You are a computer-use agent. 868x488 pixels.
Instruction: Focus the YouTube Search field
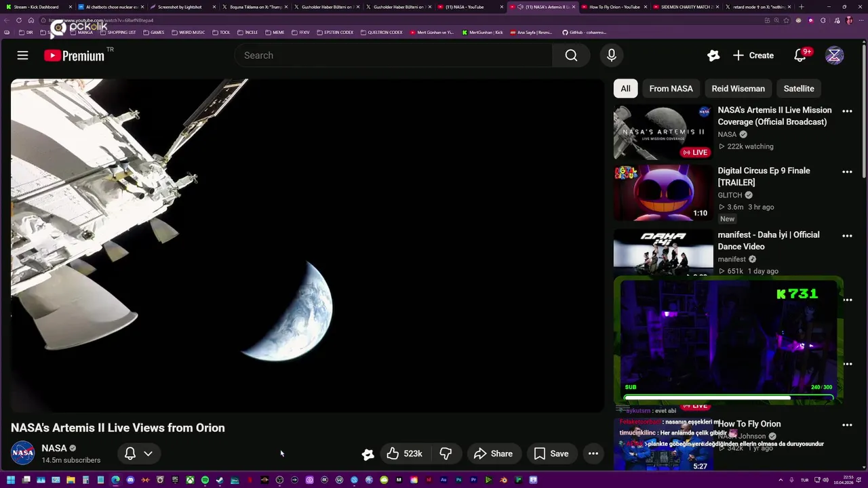[x=393, y=56]
